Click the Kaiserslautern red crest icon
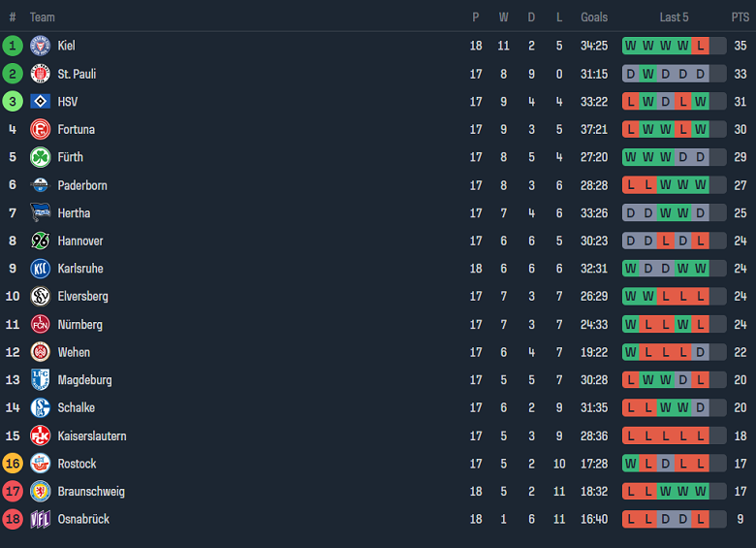Viewport: 756px width, 548px height. pyautogui.click(x=40, y=436)
